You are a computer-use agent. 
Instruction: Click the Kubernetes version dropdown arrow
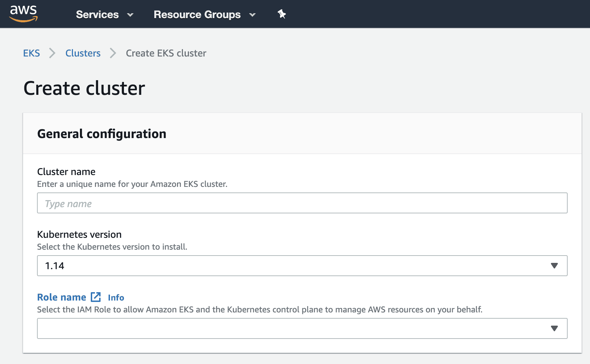[x=554, y=266]
